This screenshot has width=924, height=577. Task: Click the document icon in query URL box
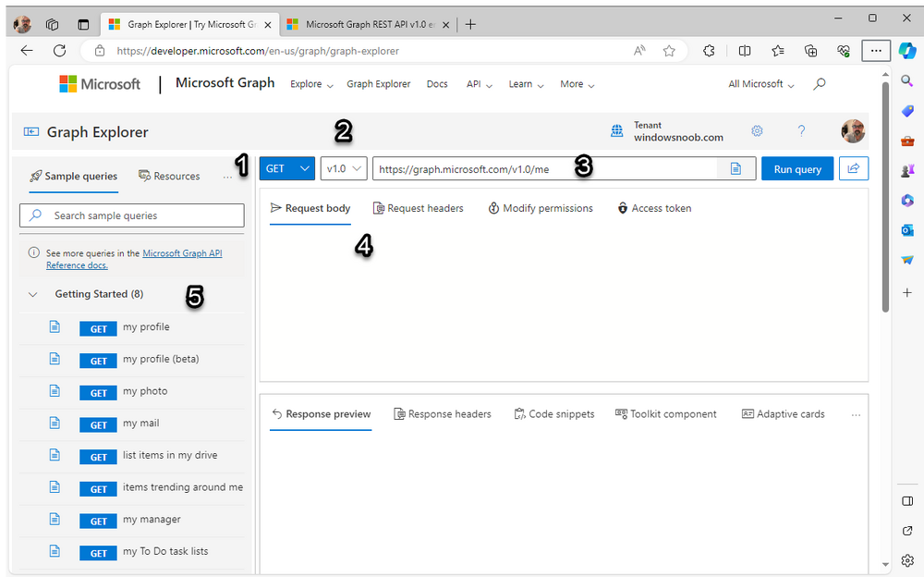[x=736, y=169]
